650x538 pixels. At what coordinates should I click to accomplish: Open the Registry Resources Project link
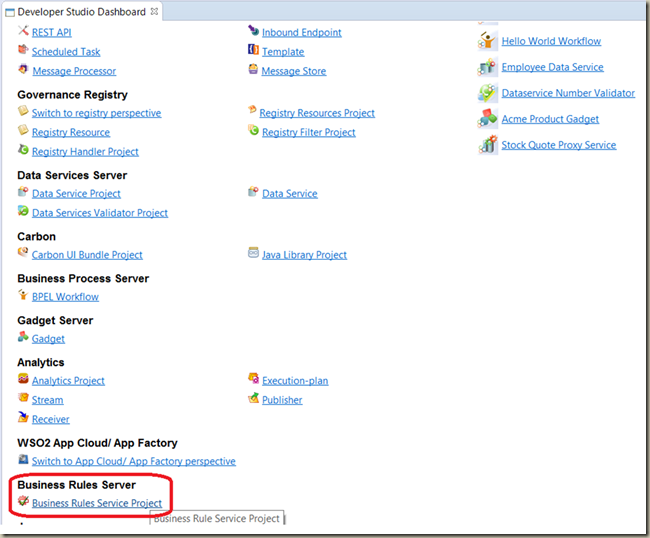(317, 113)
